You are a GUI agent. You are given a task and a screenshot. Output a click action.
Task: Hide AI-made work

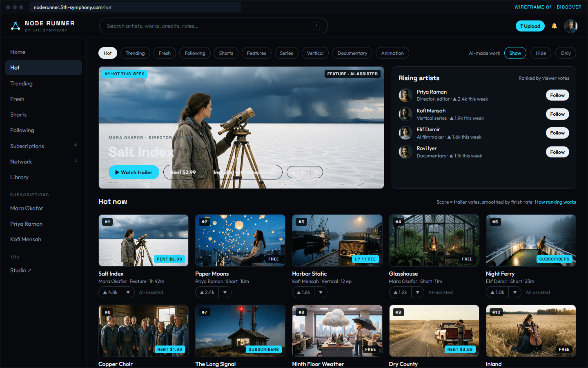pos(541,53)
